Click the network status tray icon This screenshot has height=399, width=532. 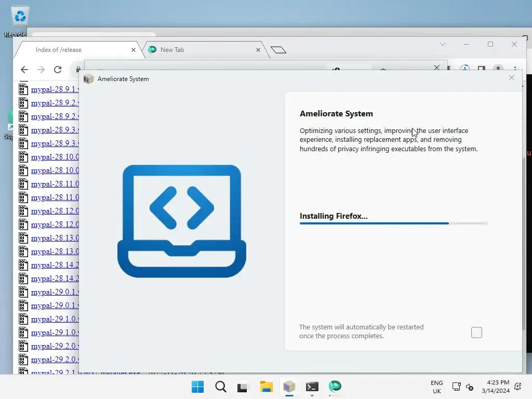pyautogui.click(x=456, y=387)
